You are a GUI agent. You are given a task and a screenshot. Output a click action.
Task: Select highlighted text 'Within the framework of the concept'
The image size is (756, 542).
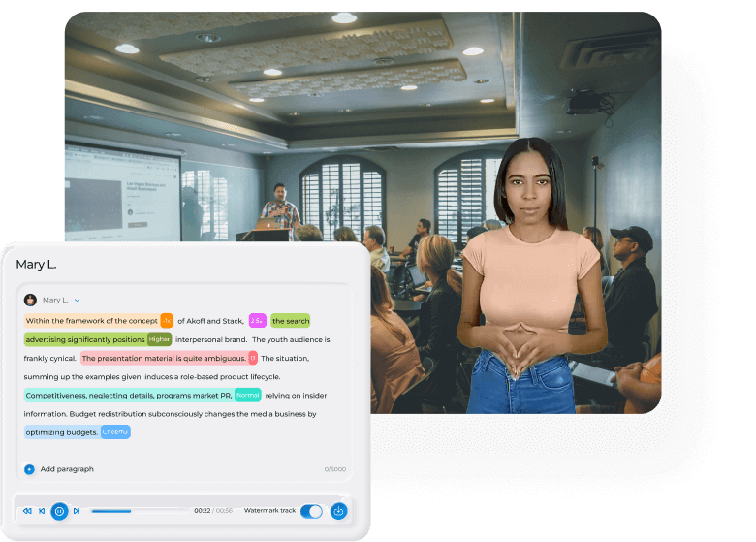[x=92, y=321]
